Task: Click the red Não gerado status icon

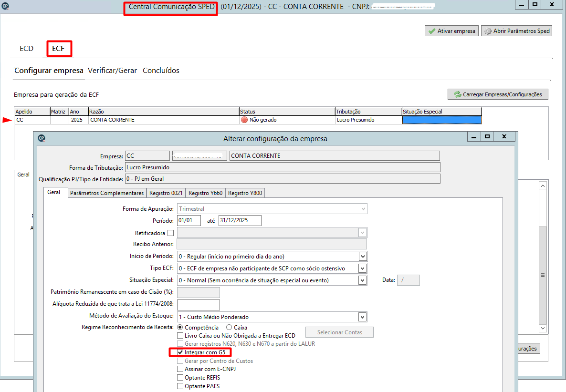Action: tap(244, 120)
